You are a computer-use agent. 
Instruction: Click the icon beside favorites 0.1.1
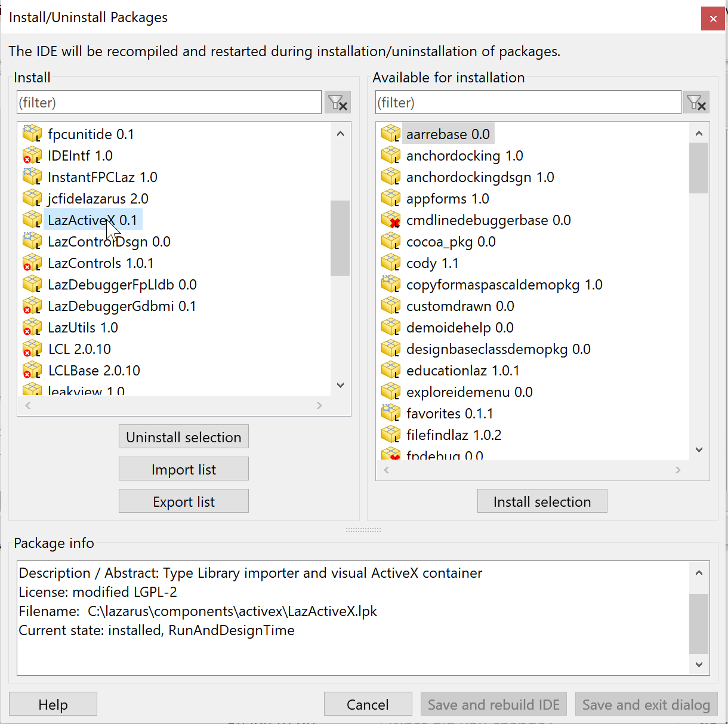pos(390,414)
